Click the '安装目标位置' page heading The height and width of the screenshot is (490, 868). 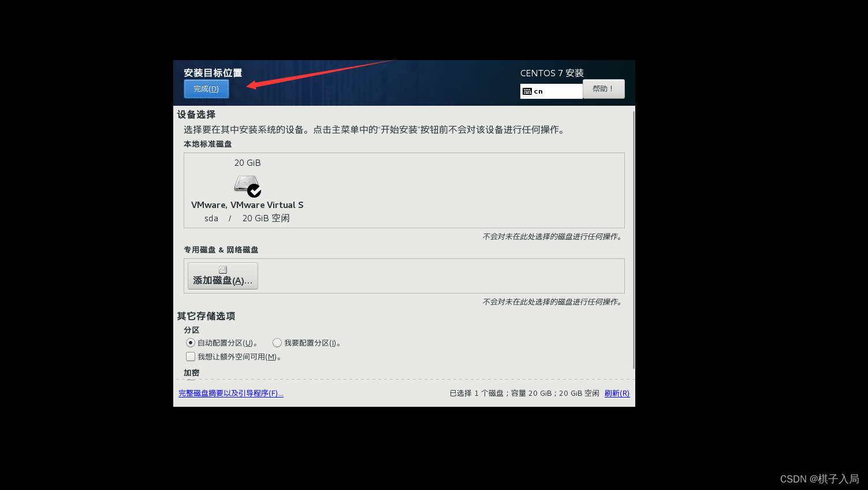[213, 73]
